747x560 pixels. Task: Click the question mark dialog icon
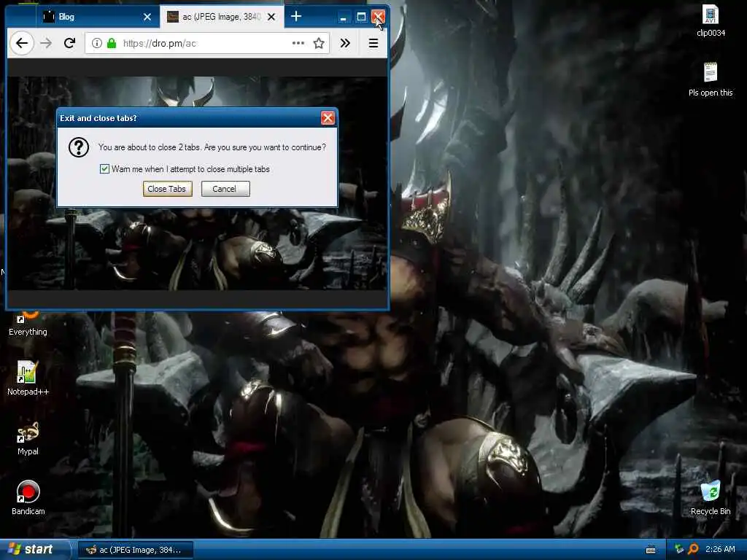[79, 147]
